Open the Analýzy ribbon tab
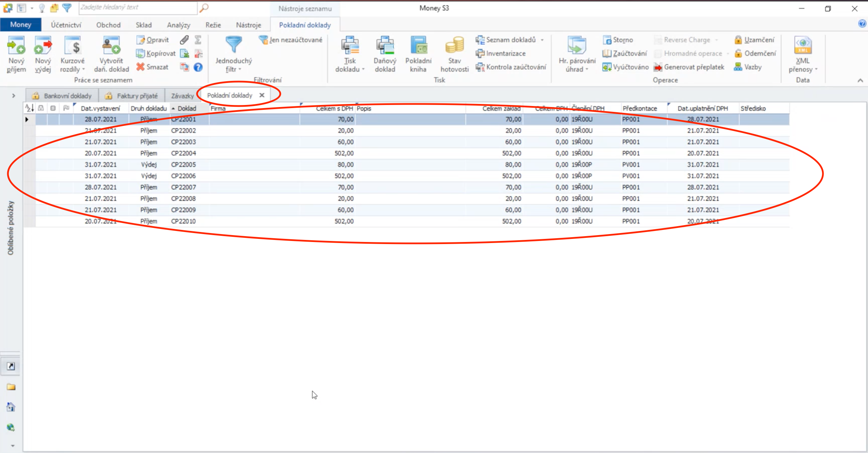 (x=178, y=25)
